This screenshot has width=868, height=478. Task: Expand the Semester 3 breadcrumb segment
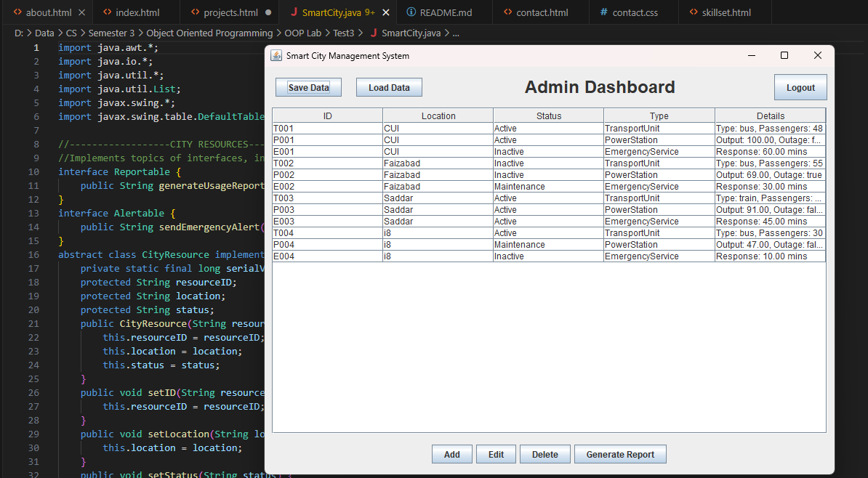click(x=111, y=33)
